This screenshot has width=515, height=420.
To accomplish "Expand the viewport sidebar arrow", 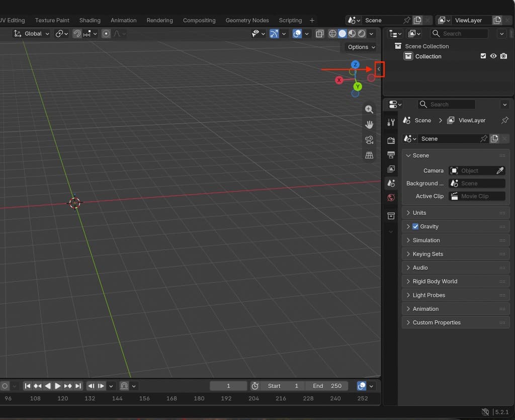I will (x=379, y=69).
